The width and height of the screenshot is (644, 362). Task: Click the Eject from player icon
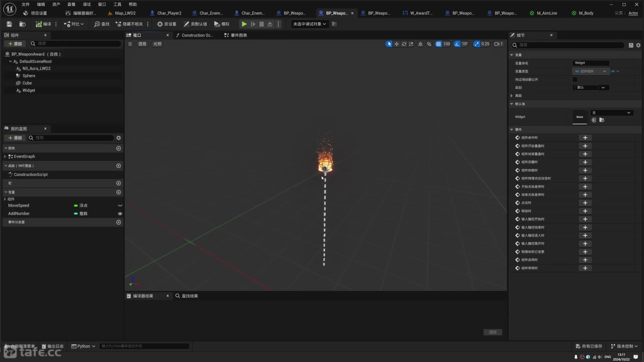pyautogui.click(x=270, y=24)
